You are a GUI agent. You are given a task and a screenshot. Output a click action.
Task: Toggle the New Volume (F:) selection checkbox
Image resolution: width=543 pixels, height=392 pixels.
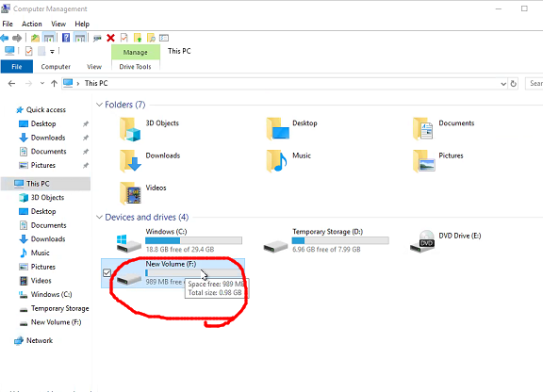(107, 273)
